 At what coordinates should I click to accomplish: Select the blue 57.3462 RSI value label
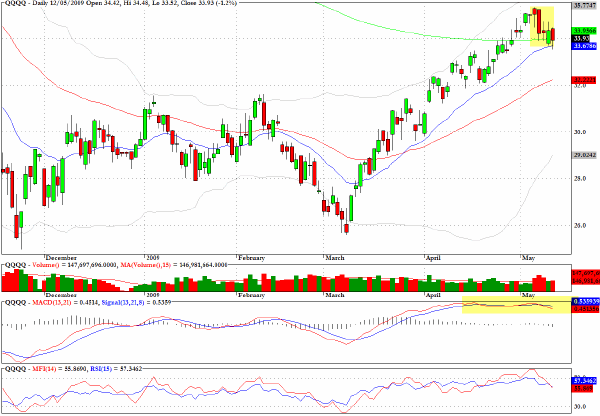[585, 381]
